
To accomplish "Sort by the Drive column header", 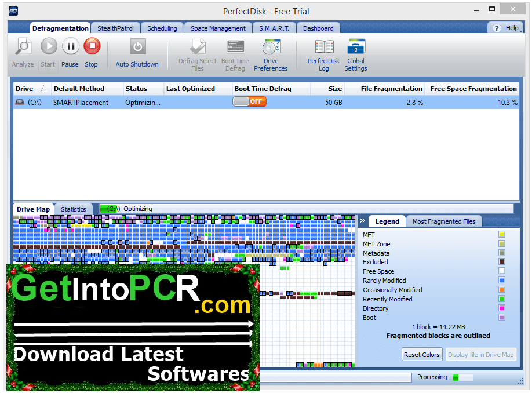I will 32,89.
